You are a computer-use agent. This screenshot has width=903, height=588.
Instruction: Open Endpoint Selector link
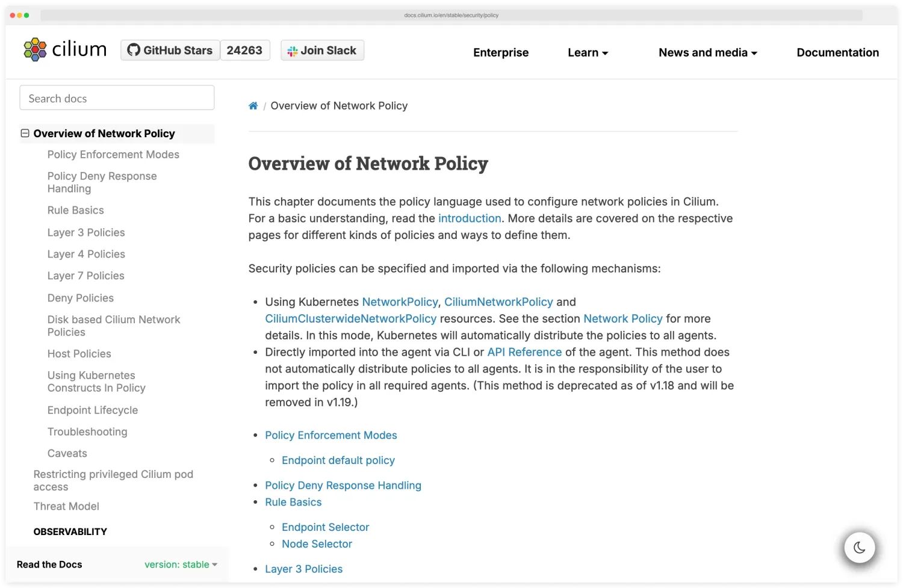(x=326, y=528)
